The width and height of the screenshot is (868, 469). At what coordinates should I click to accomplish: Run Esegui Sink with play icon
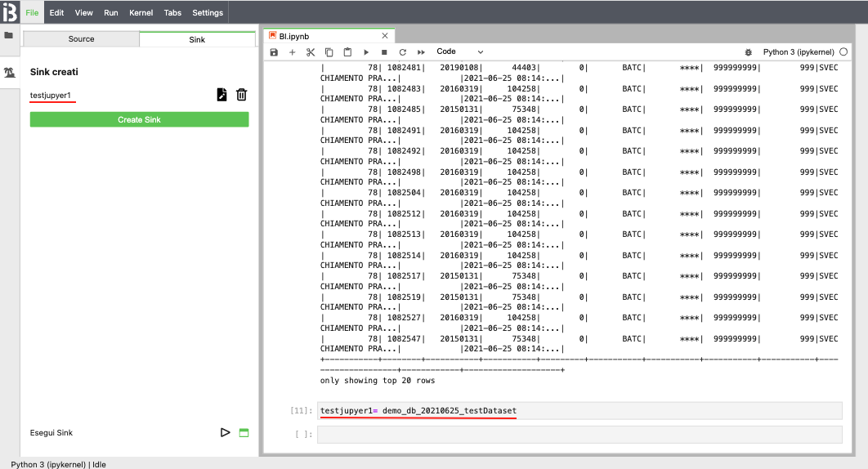pos(225,432)
